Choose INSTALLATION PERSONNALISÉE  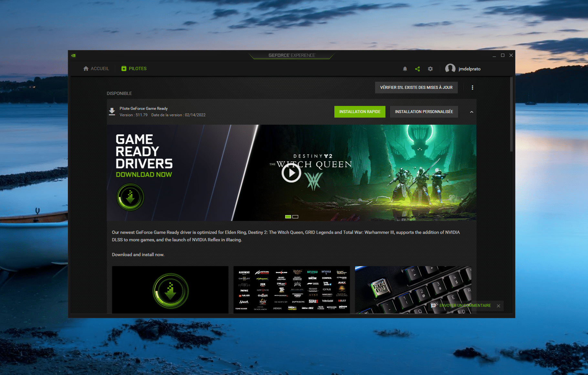424,112
